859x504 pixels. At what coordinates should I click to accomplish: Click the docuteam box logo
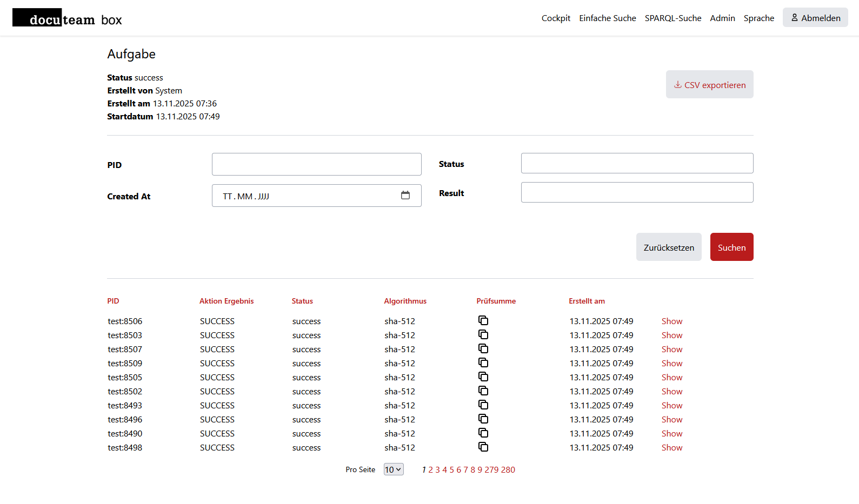pos(68,19)
